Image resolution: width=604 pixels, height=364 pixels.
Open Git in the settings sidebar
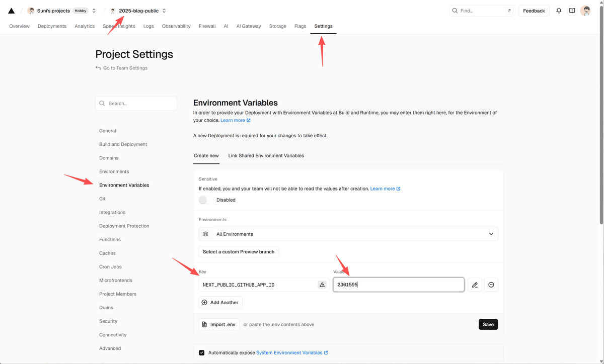(x=102, y=199)
